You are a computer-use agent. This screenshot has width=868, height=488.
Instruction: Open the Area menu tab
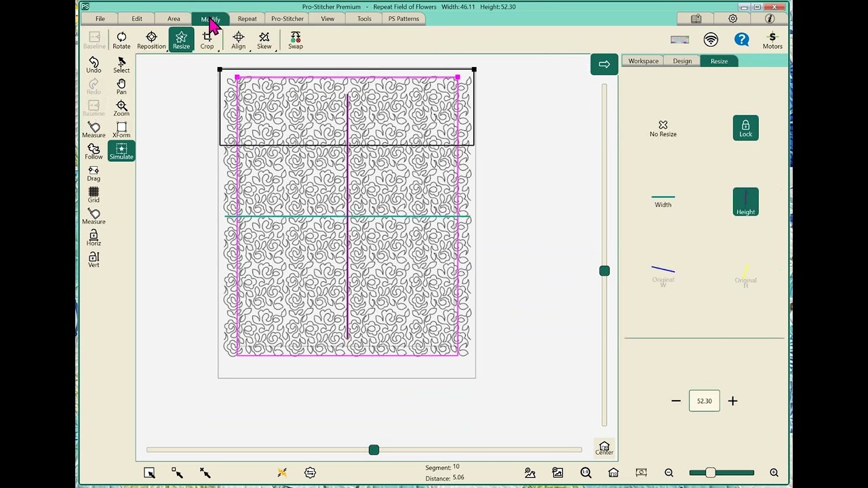click(x=174, y=19)
